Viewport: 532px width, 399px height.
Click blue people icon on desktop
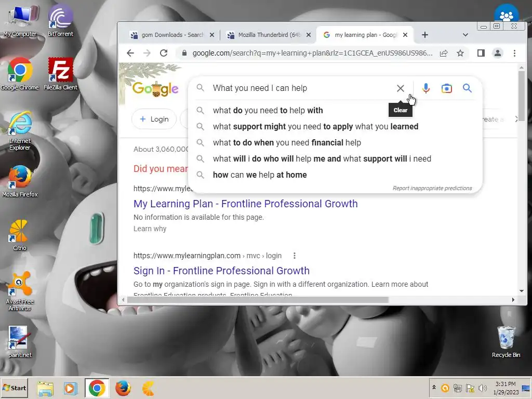pyautogui.click(x=506, y=14)
